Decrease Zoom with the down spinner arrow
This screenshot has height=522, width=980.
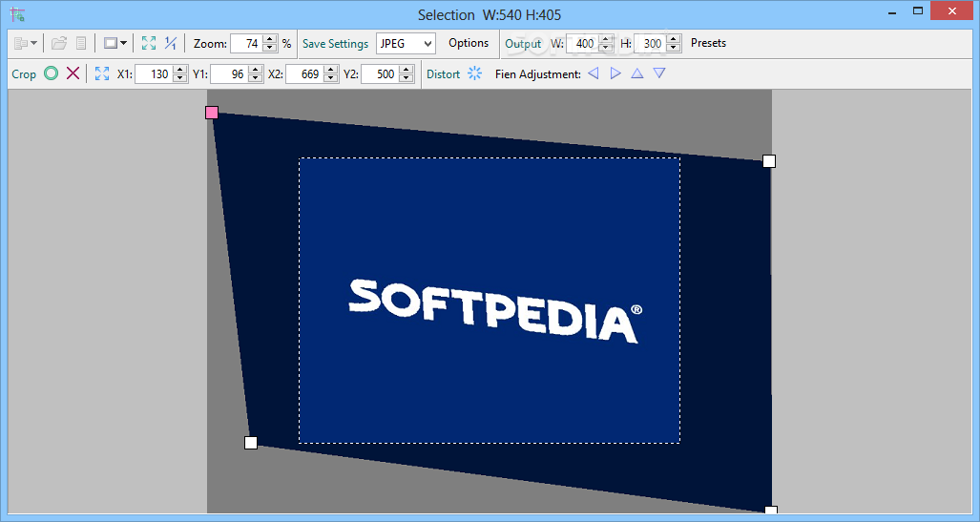(x=270, y=48)
